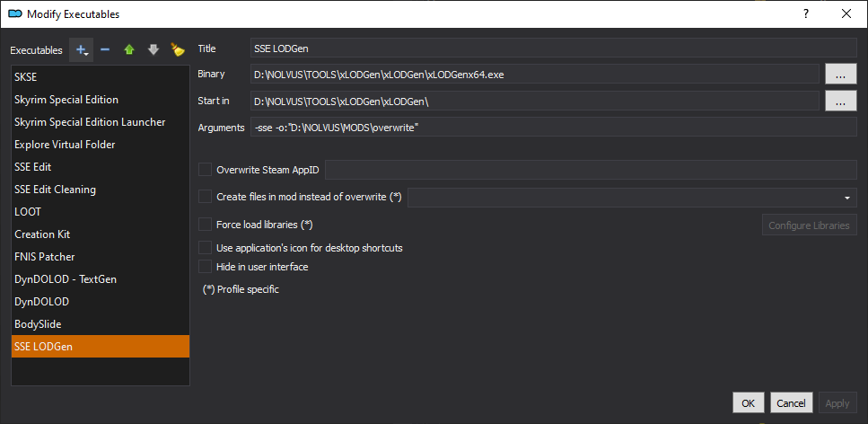Confirm changes with OK button
Image resolution: width=868 pixels, height=424 pixels.
pos(749,403)
